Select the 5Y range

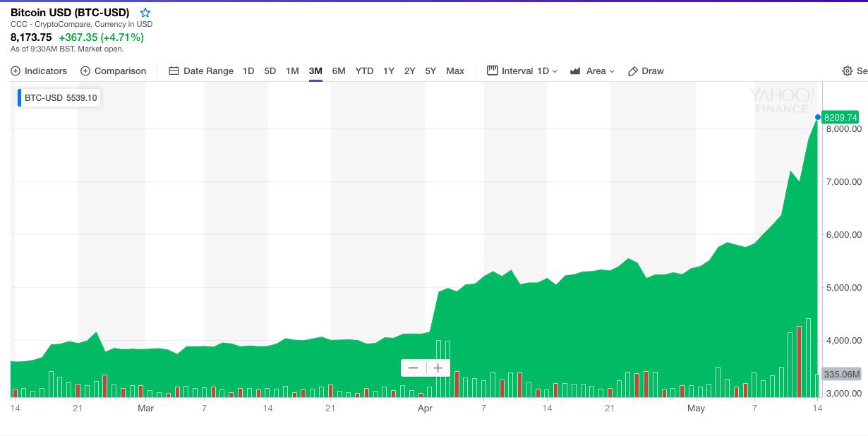tap(430, 71)
